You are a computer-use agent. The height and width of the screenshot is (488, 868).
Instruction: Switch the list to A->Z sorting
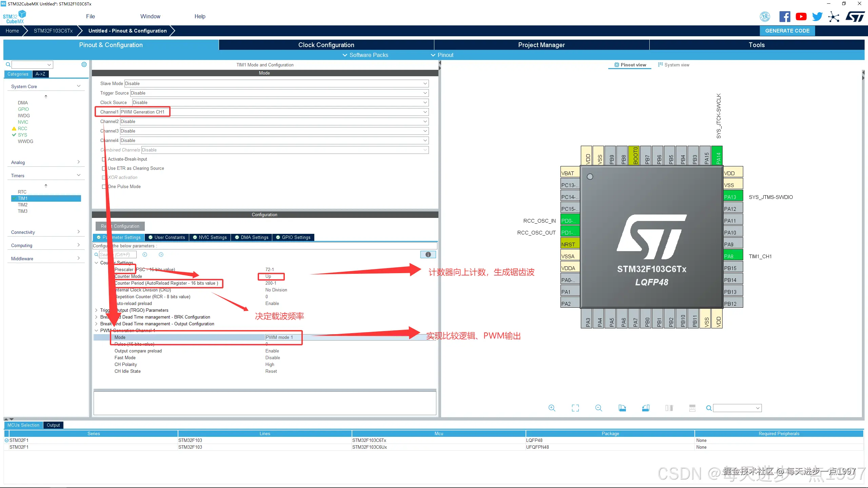pos(40,74)
